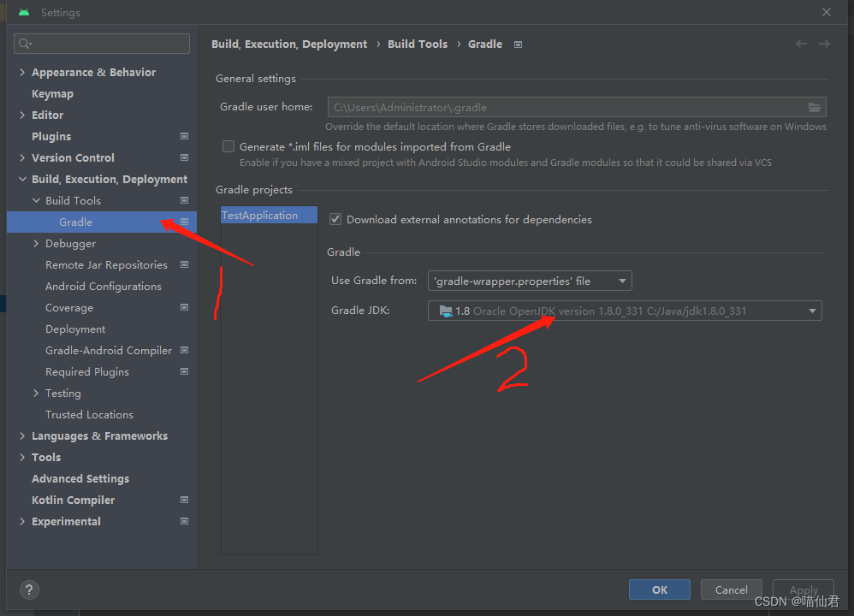
Task: Click the project-level icon beside Coverage
Action: pyautogui.click(x=184, y=307)
